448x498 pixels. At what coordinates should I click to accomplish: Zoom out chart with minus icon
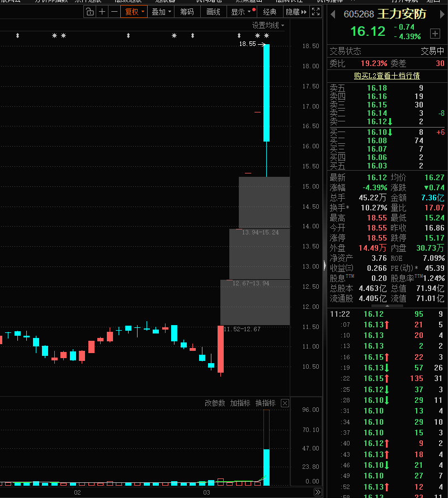pos(115,12)
